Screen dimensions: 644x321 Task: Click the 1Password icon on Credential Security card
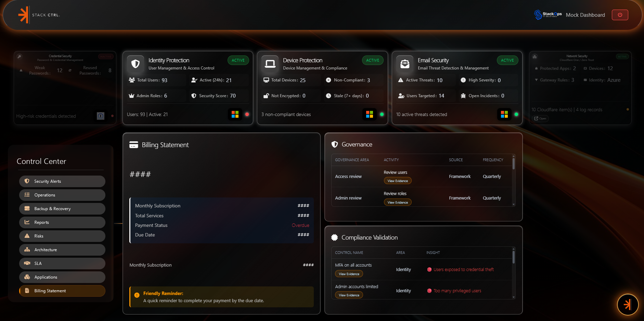(101, 116)
